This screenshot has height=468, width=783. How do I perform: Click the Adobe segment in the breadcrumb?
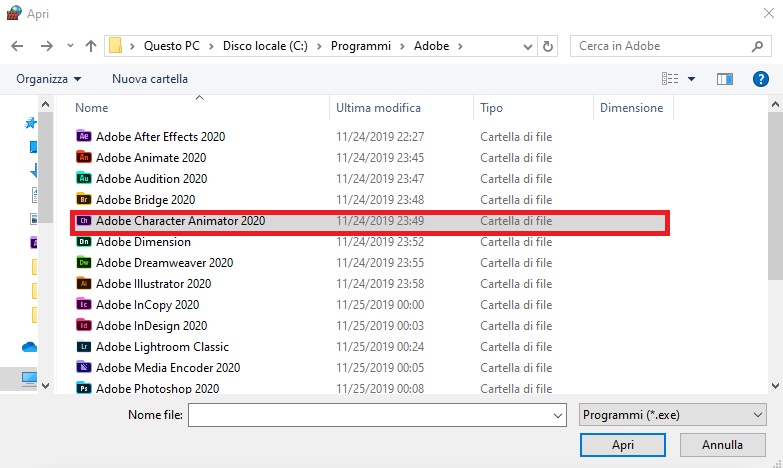[431, 46]
